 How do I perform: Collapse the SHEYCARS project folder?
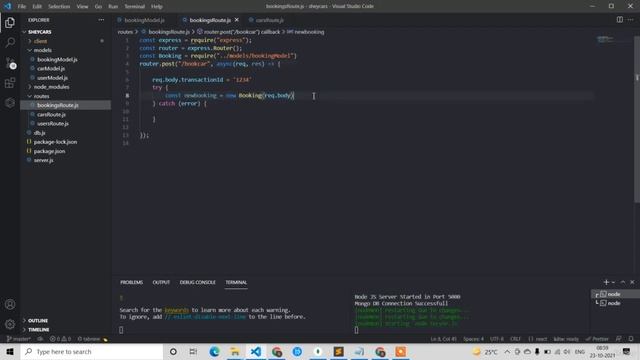39,32
